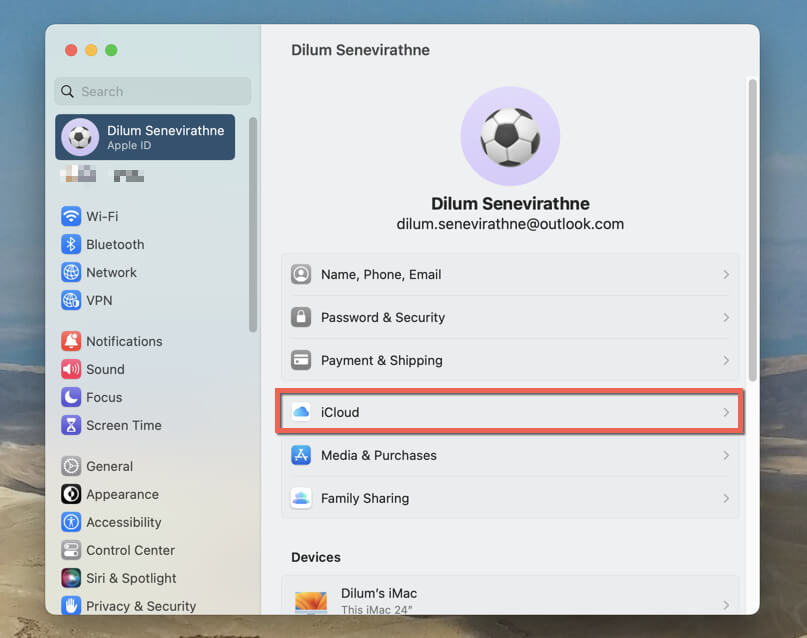Click the Bluetooth icon in sidebar
Screen dimensions: 807x638
pyautogui.click(x=71, y=244)
